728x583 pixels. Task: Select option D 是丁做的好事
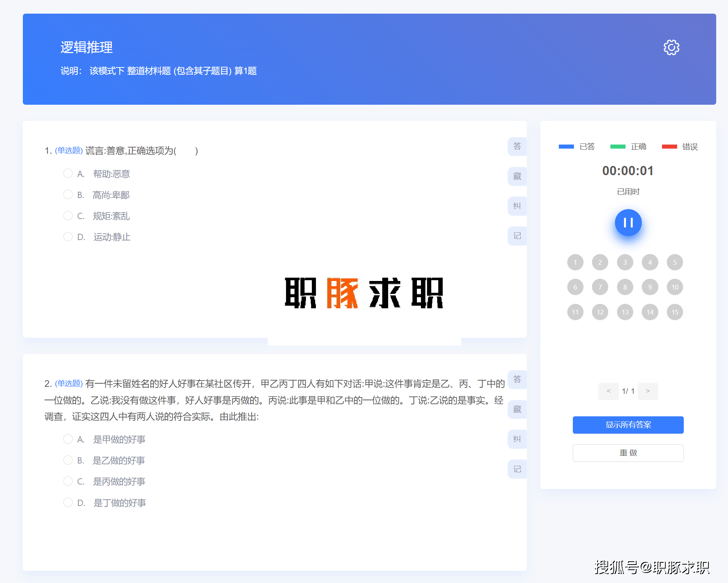(x=68, y=502)
